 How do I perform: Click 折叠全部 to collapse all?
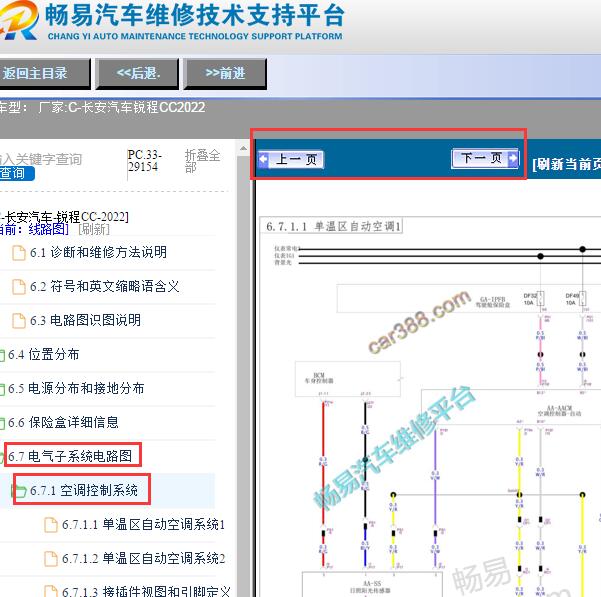(x=202, y=161)
